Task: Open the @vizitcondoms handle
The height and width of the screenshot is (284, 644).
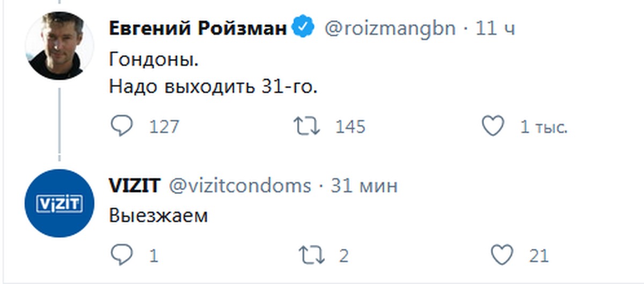Action: click(240, 186)
